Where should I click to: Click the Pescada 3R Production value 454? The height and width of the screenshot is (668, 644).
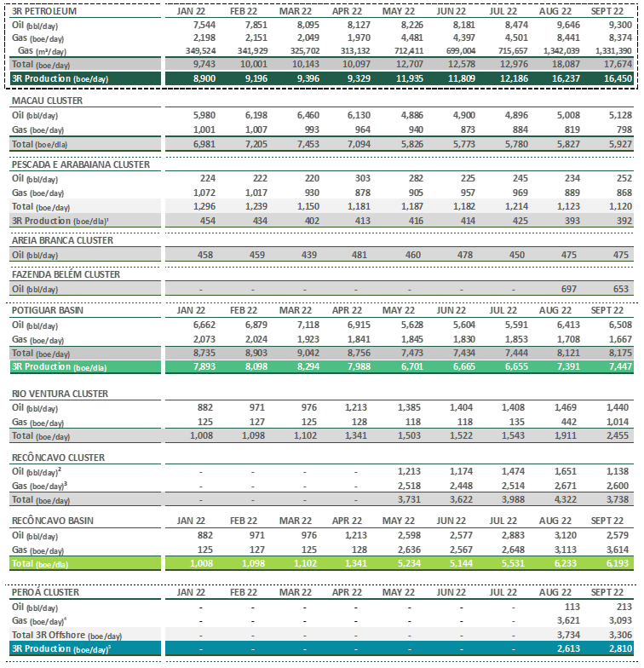[208, 222]
